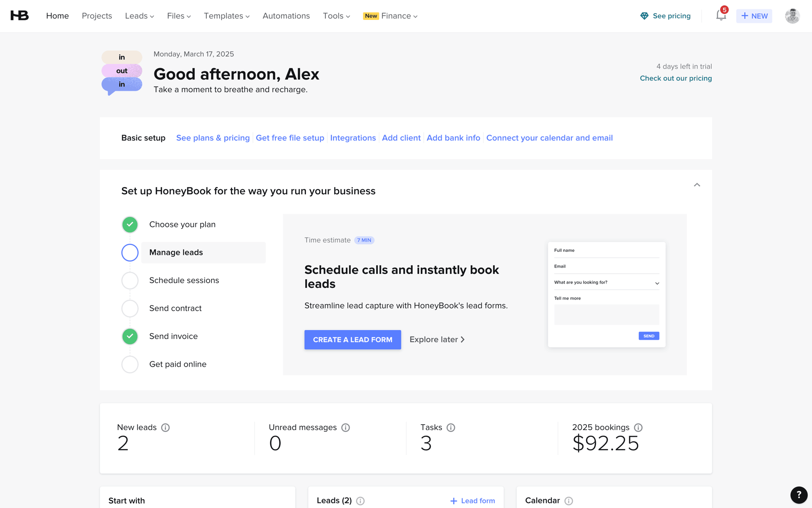Click the Unread messages count 0
Viewport: 812px width, 508px height.
pos(275,444)
